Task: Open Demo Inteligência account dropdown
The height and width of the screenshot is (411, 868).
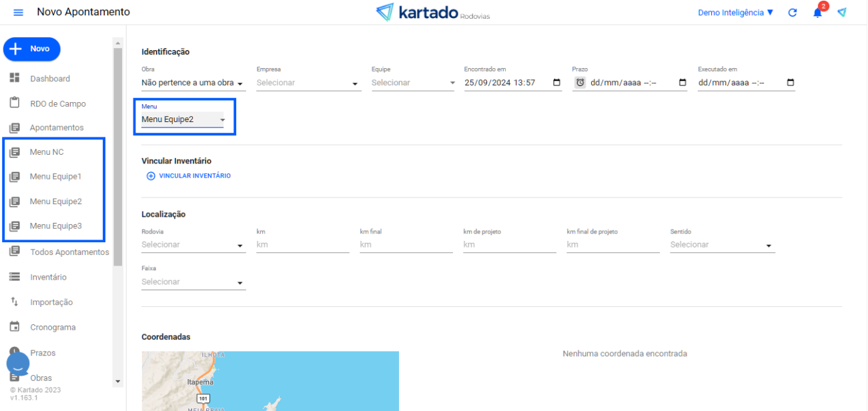Action: point(735,13)
